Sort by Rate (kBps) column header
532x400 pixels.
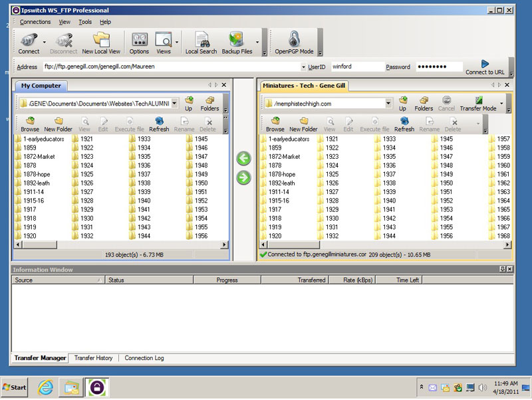(x=352, y=280)
